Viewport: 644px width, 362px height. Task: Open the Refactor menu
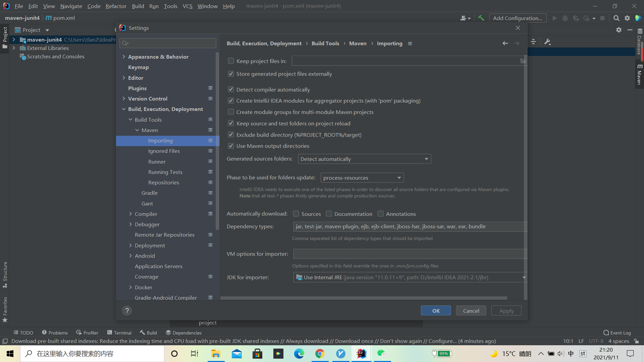[x=116, y=6]
